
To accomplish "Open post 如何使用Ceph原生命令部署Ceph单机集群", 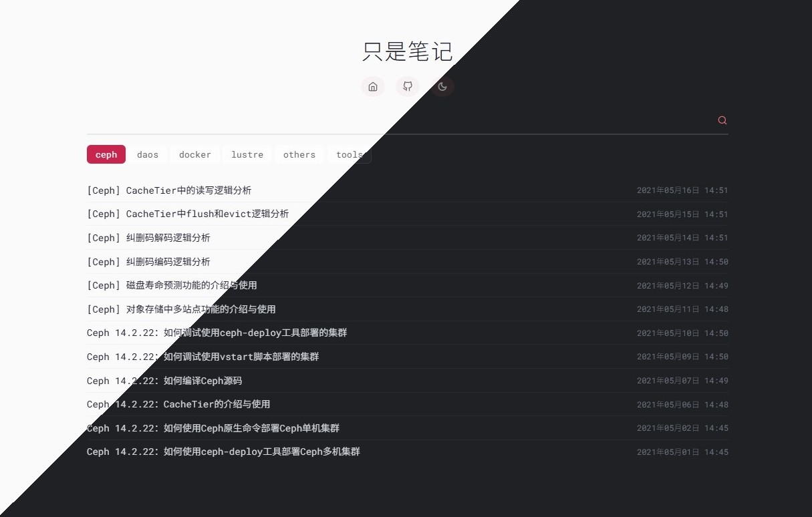I will (x=213, y=428).
